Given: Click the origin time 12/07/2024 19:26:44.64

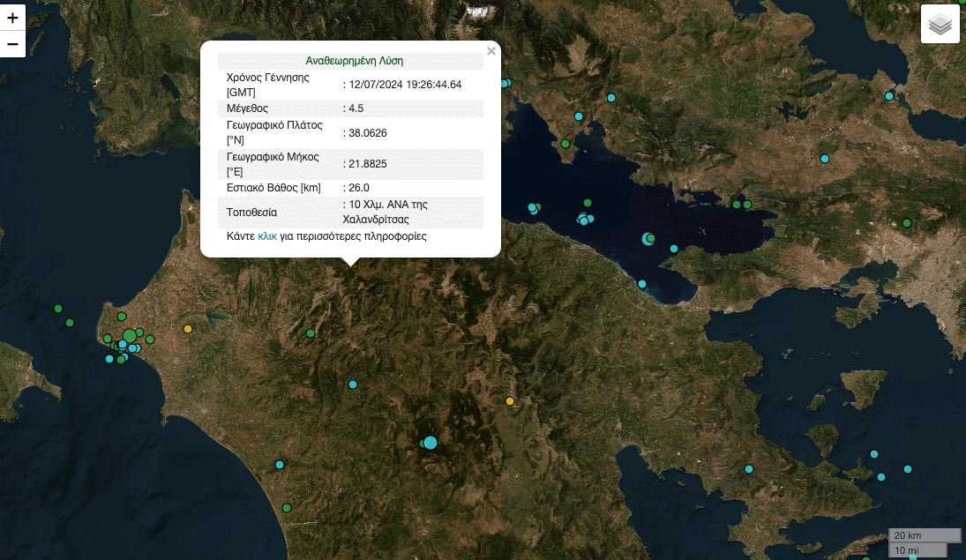Looking at the screenshot, I should pyautogui.click(x=405, y=85).
